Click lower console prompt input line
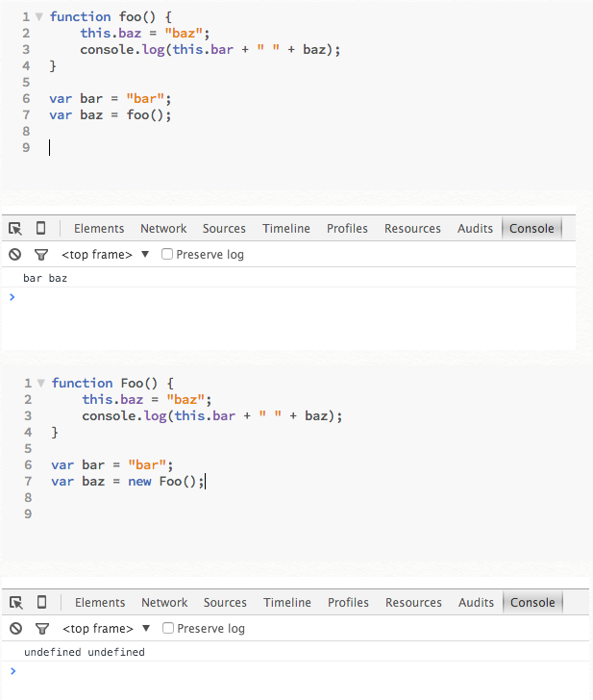The height and width of the screenshot is (700, 593). 295,671
